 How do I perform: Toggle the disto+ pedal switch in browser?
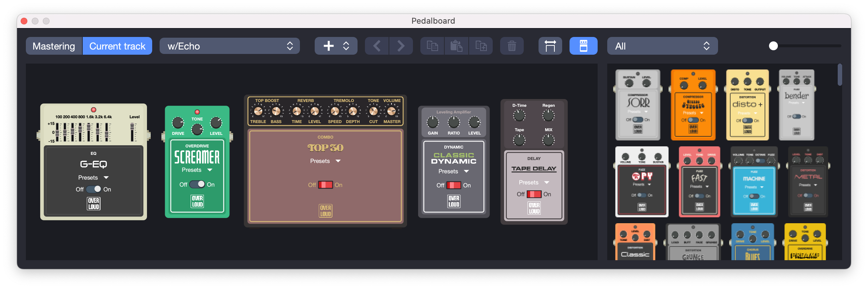tap(748, 120)
